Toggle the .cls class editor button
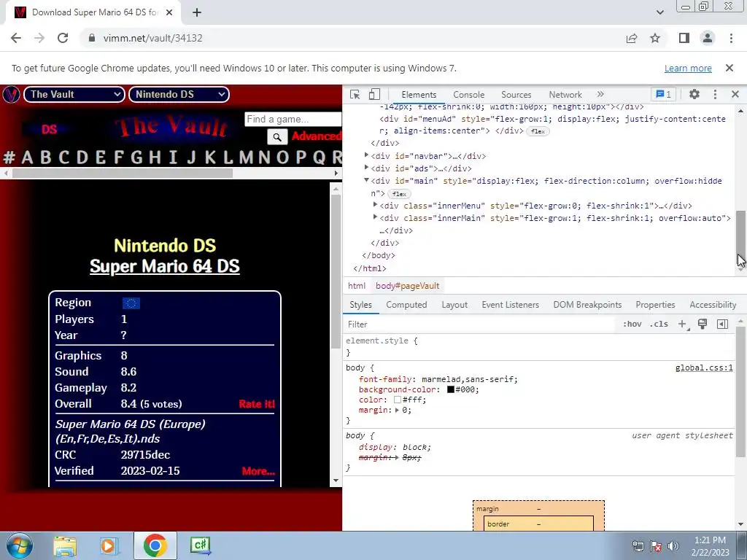 pyautogui.click(x=659, y=324)
